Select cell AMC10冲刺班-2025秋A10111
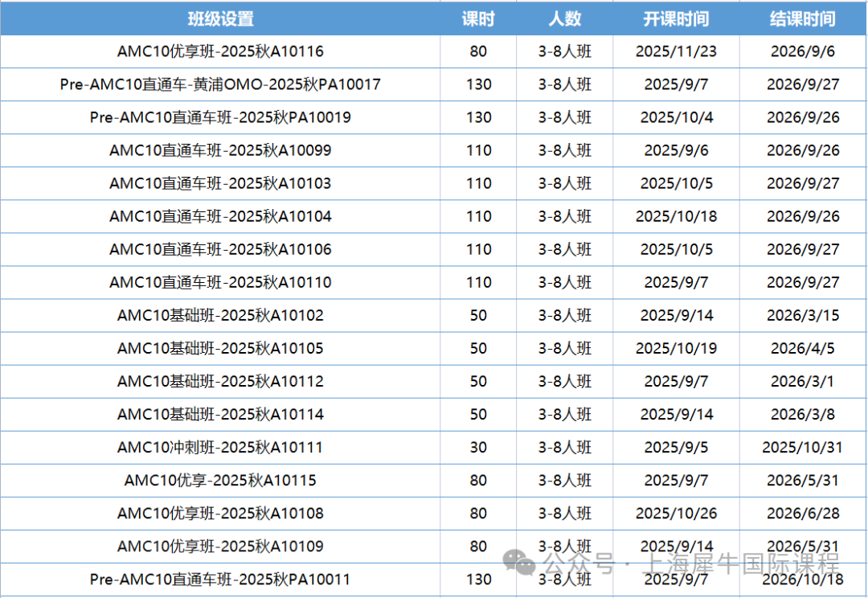 tap(220, 448)
